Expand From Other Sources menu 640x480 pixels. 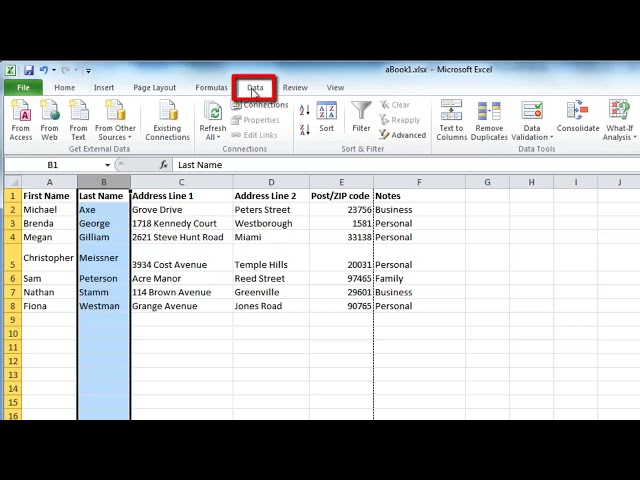point(115,120)
